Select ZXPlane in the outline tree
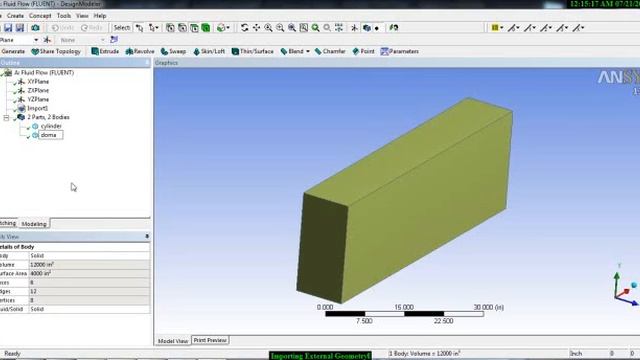The width and height of the screenshot is (640, 360). pyautogui.click(x=38, y=91)
